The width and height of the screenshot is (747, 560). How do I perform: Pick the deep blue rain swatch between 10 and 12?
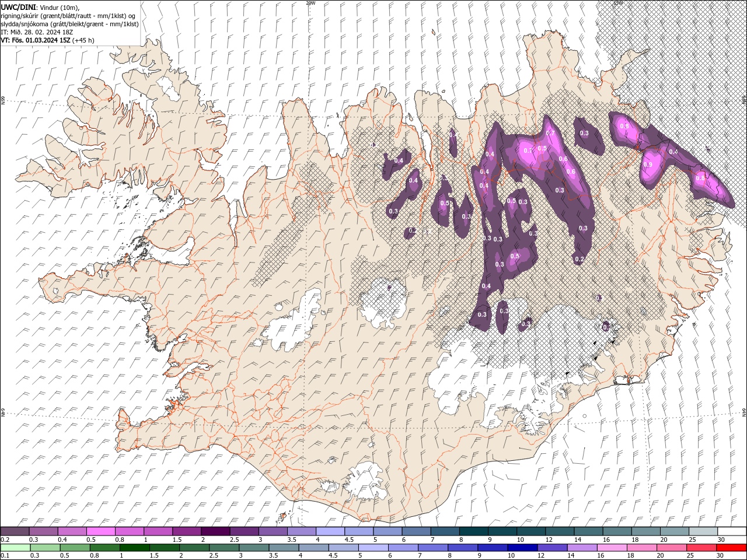[x=522, y=548]
